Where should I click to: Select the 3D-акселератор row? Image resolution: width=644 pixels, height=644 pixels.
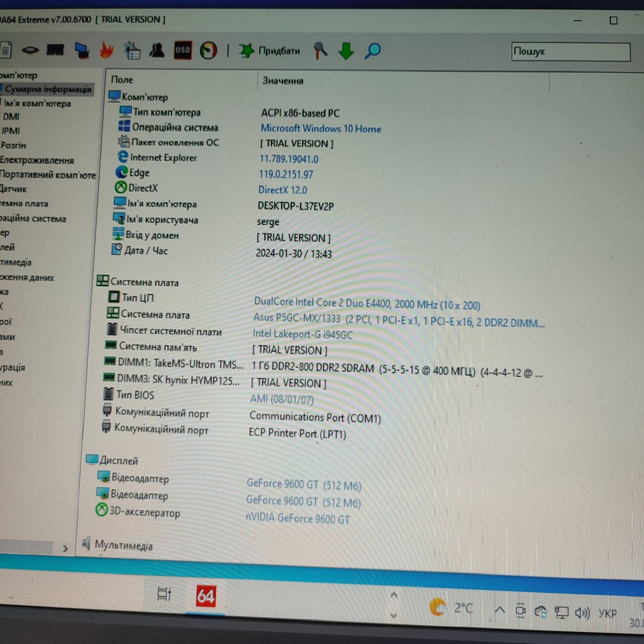145,512
